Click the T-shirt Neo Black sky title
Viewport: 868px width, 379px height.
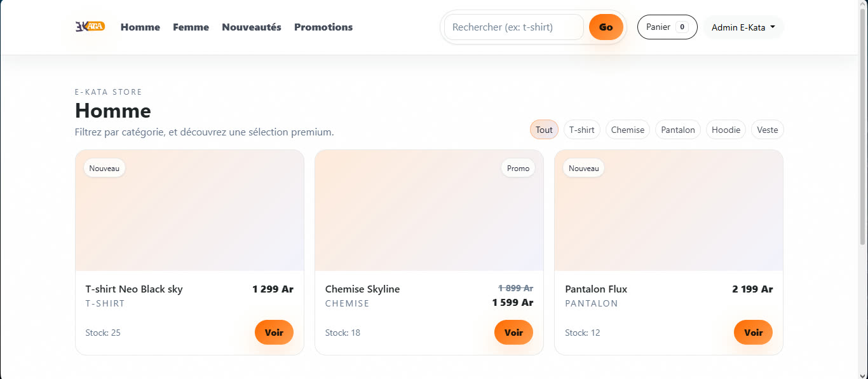134,289
